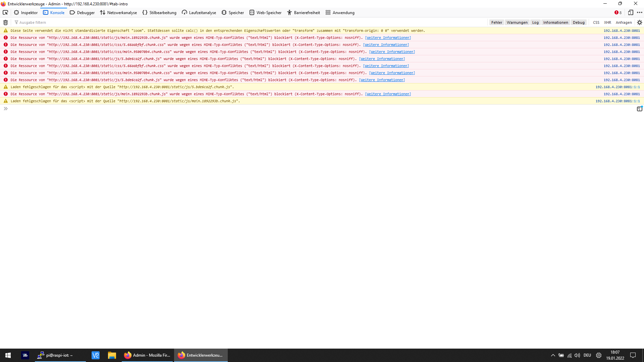The image size is (644, 362).
Task: Click source link of zoom warning
Action: [x=622, y=31]
